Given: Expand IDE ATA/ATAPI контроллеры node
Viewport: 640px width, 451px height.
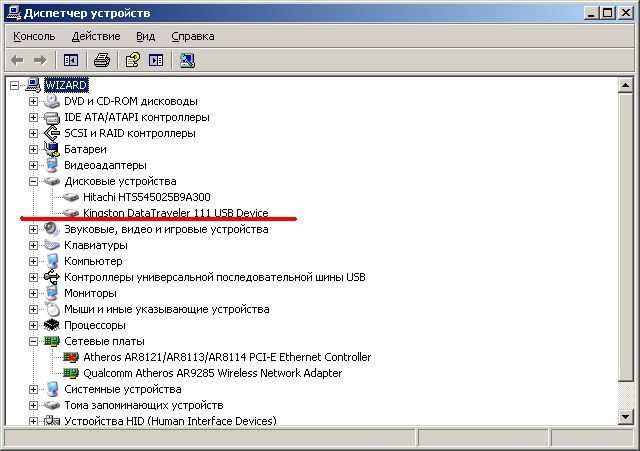Looking at the screenshot, I should (x=33, y=118).
